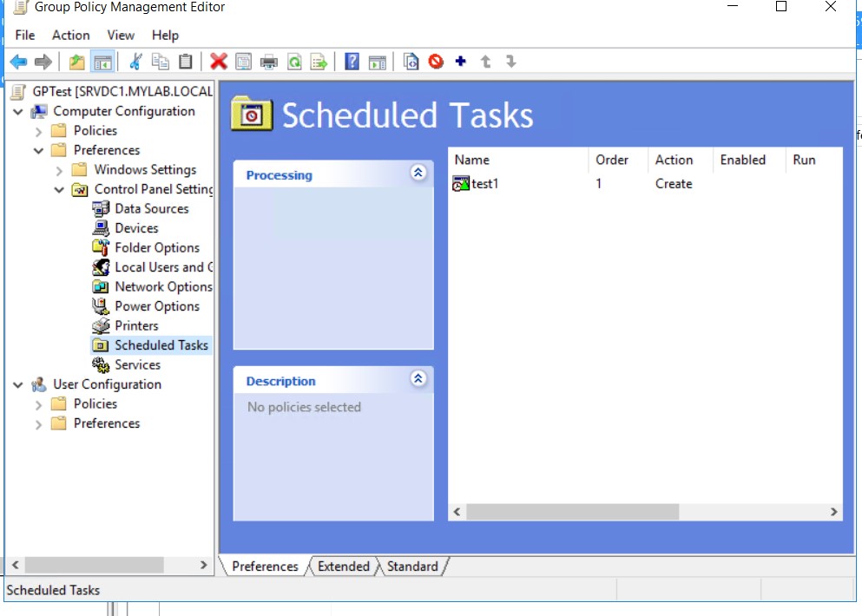Select Data Sources in the tree
Image resolution: width=862 pixels, height=616 pixels.
pos(152,209)
